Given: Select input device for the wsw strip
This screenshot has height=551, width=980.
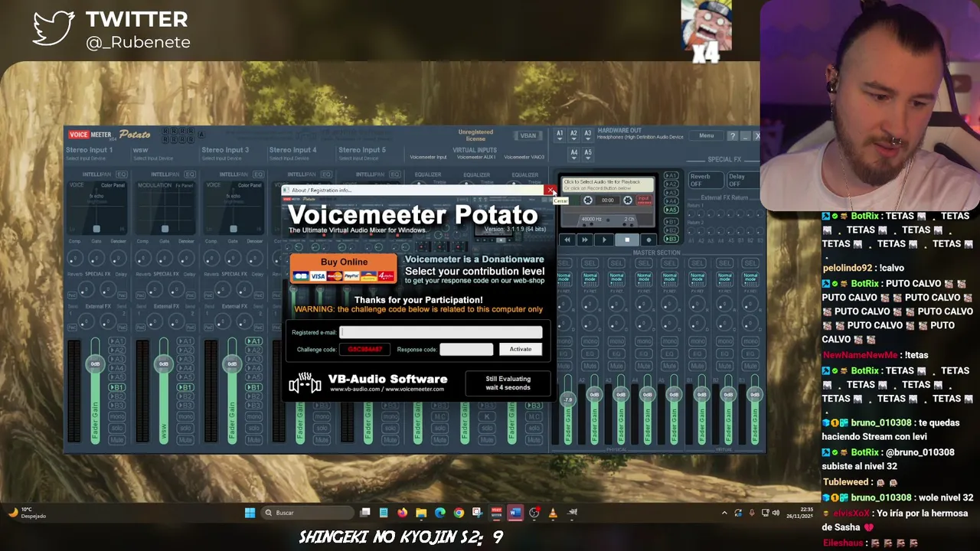Looking at the screenshot, I should 154,158.
